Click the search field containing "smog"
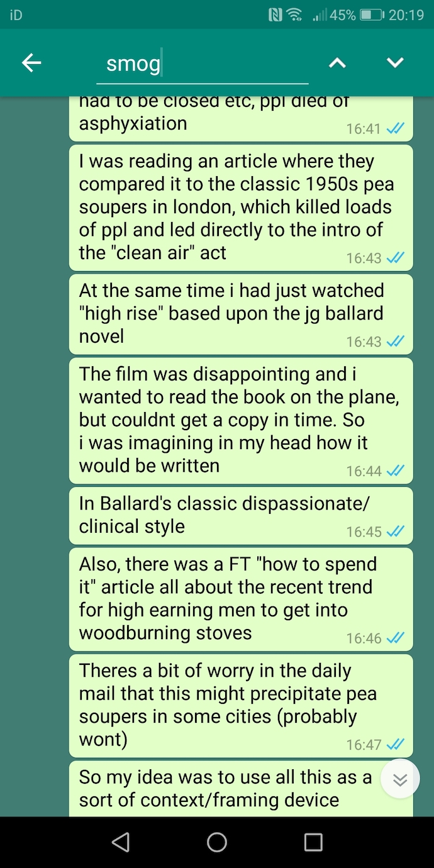The height and width of the screenshot is (868, 434). tap(202, 64)
